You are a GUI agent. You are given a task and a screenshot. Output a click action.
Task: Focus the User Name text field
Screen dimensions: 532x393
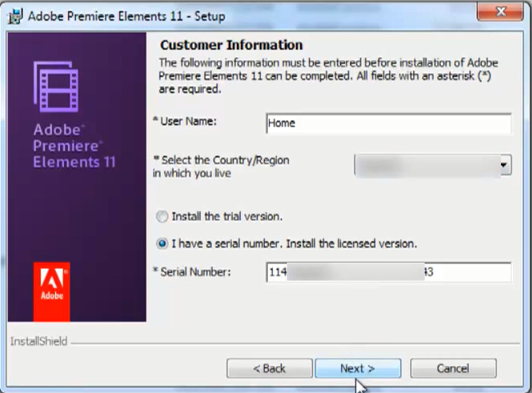pos(389,123)
